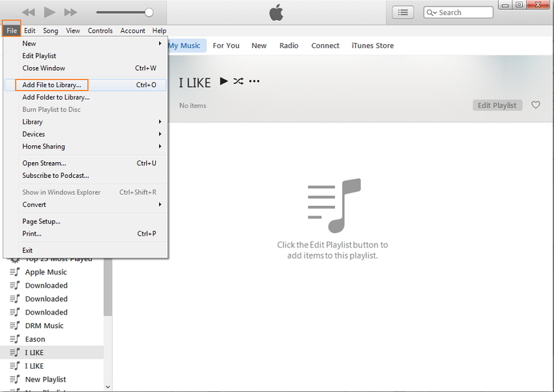The width and height of the screenshot is (554, 392).
Task: Open the Controls menu
Action: pos(100,31)
